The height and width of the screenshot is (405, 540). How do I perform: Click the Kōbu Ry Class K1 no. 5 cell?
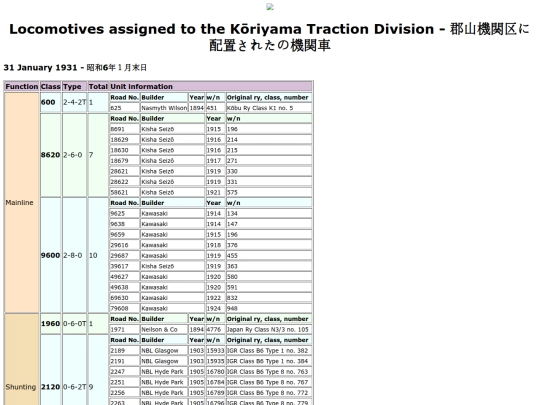click(269, 108)
